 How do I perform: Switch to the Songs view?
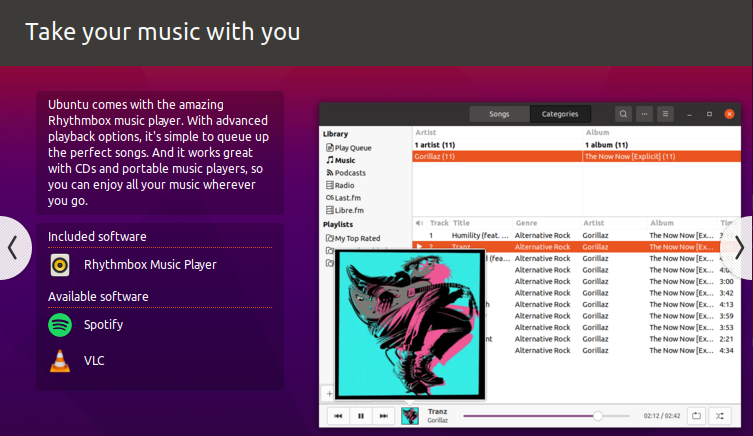click(x=499, y=114)
